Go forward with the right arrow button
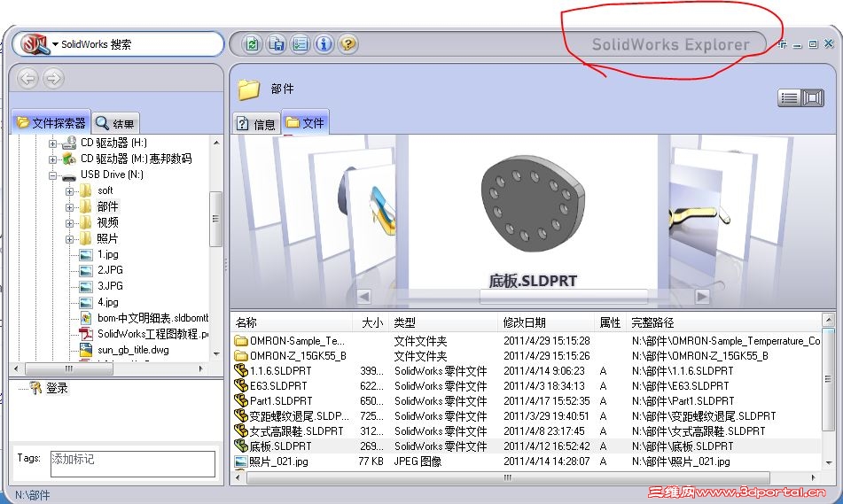The image size is (843, 504). (53, 79)
